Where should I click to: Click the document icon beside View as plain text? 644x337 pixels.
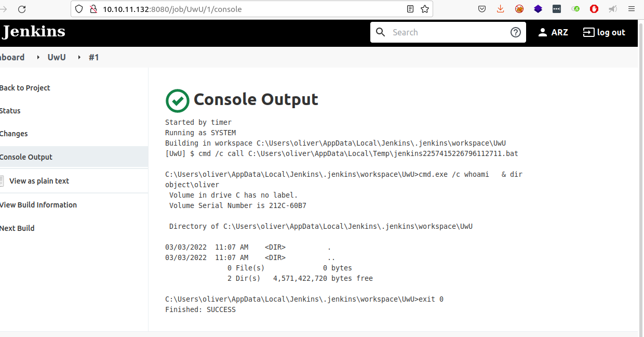[1, 181]
